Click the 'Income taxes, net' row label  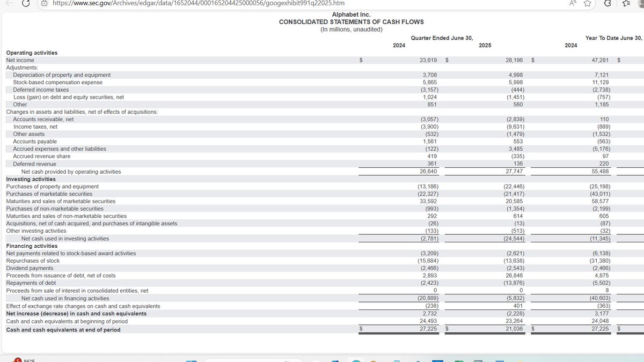[35, 127]
